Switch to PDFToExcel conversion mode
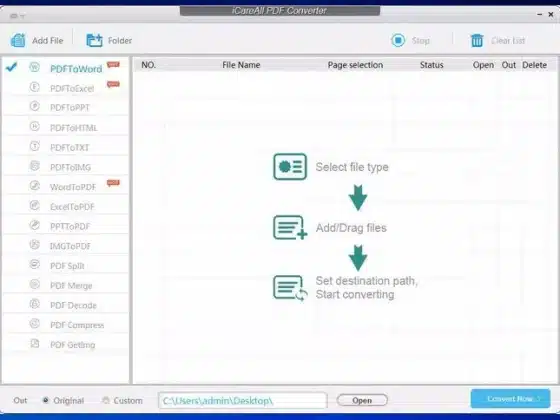This screenshot has width=560, height=420. coord(72,89)
